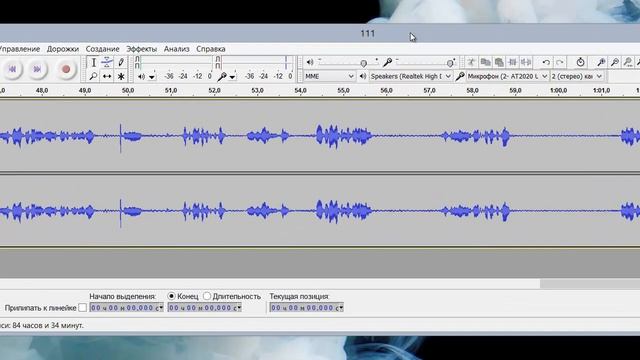Select the Draw (pencil) tool
Viewport: 640px width, 360px height.
(x=121, y=62)
